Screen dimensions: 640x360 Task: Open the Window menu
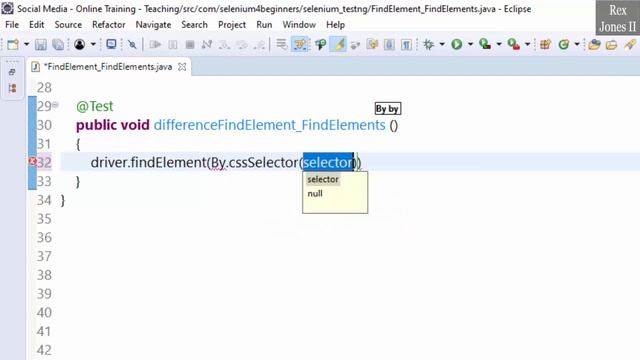tap(299, 24)
